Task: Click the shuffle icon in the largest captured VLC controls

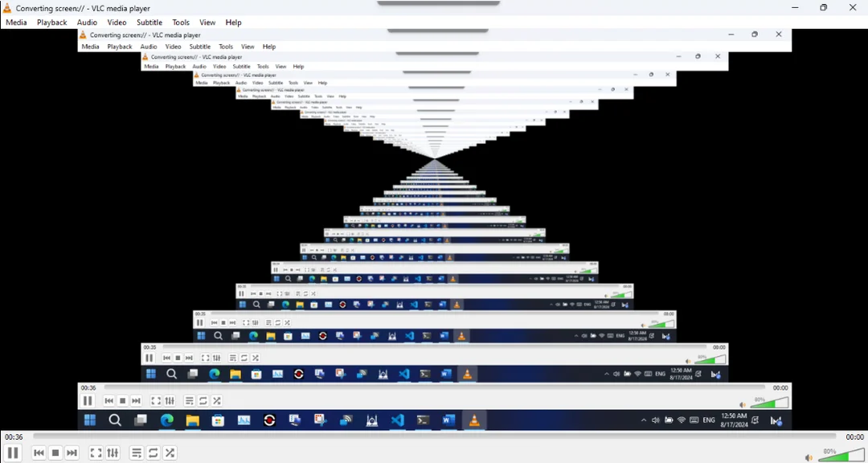Action: [x=217, y=400]
